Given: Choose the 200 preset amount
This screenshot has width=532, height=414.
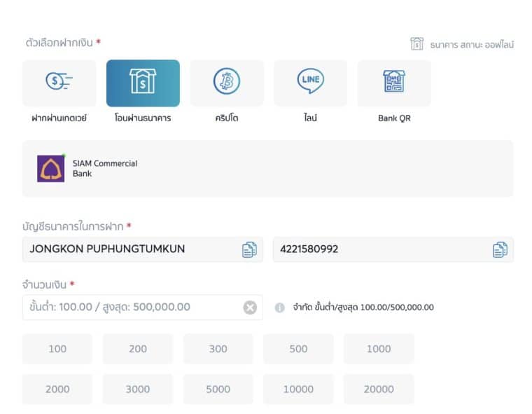Looking at the screenshot, I should (138, 349).
